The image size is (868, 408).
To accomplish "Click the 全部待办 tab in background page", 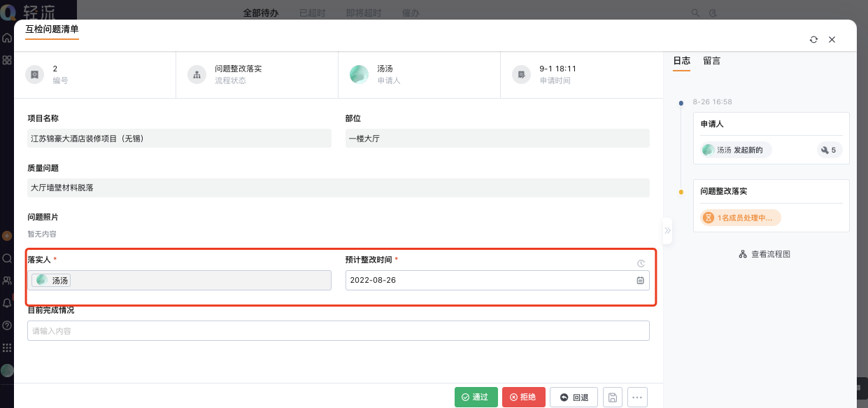I will pyautogui.click(x=260, y=13).
